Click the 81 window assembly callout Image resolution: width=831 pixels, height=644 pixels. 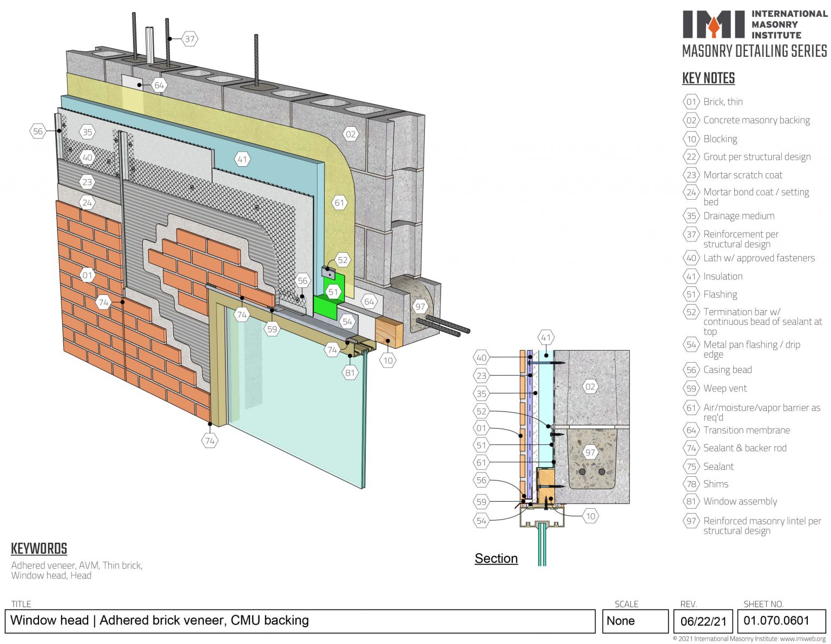(349, 372)
